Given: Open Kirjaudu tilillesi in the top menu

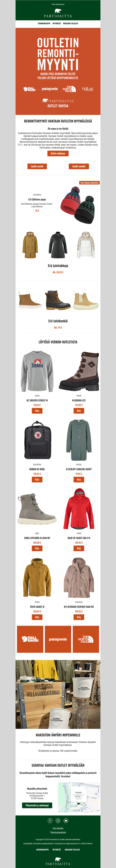Looking at the screenshot, I should pos(70,24).
